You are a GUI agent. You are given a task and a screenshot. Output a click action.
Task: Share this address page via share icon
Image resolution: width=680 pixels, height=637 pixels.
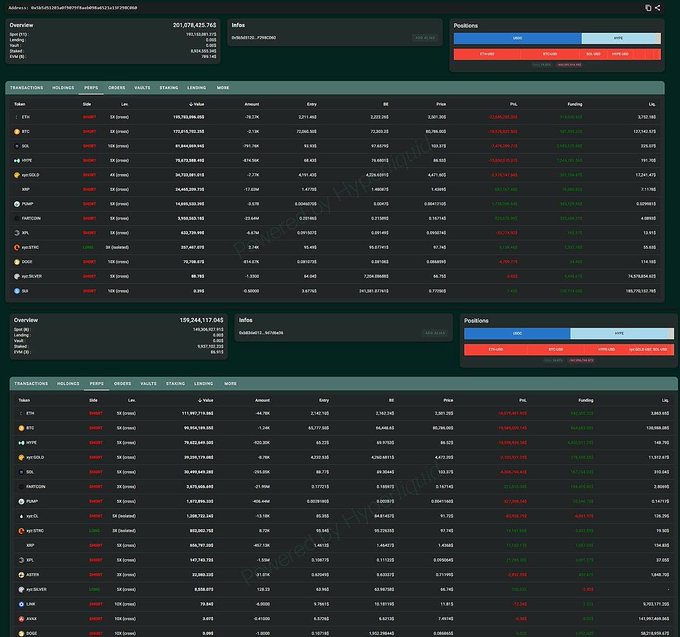coord(658,8)
